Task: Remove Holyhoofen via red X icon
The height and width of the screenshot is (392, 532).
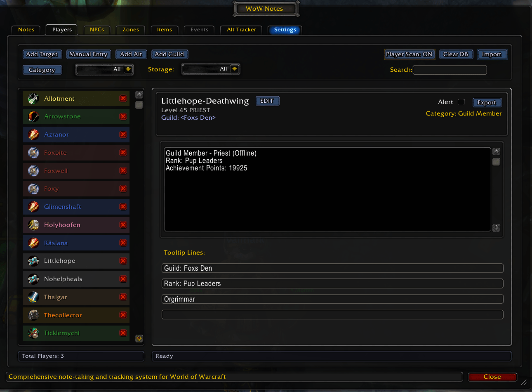Action: point(123,225)
